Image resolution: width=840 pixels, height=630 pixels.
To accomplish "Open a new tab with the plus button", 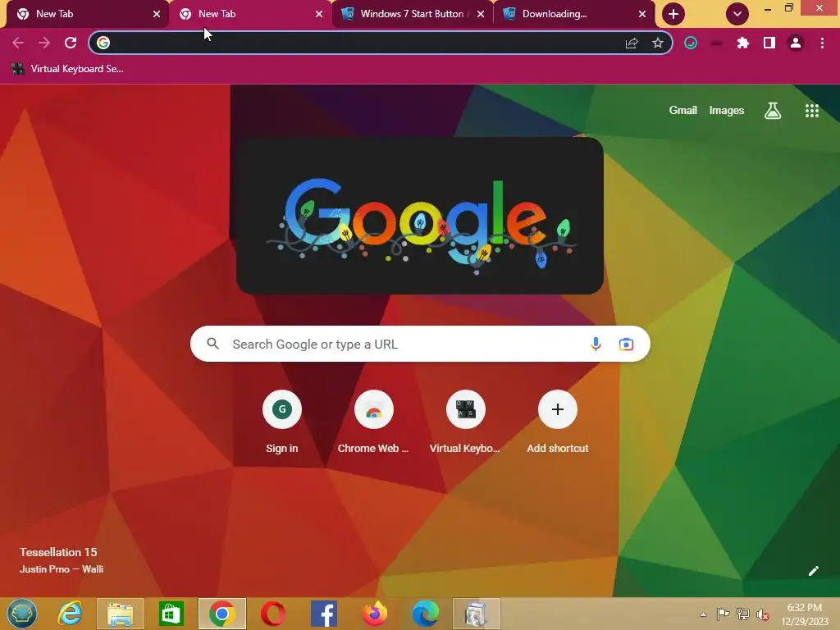I will pos(673,14).
